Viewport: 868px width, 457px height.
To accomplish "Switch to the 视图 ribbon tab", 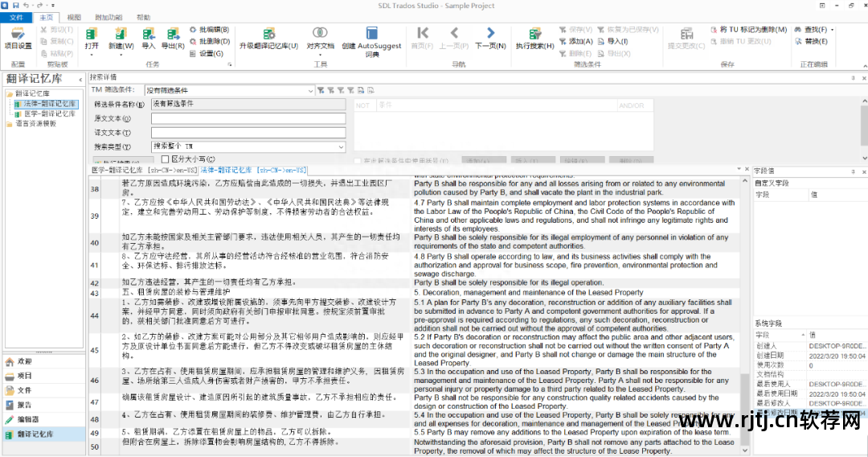I will pos(74,17).
